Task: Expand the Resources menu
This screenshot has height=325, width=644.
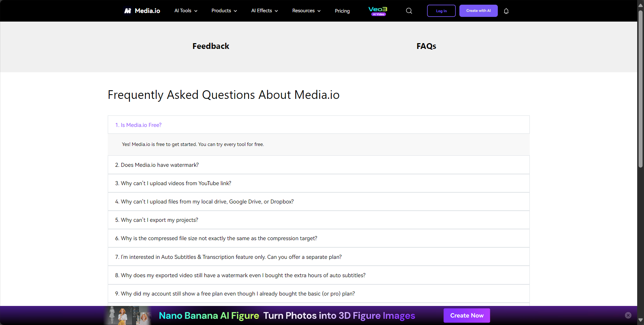Action: click(x=306, y=11)
